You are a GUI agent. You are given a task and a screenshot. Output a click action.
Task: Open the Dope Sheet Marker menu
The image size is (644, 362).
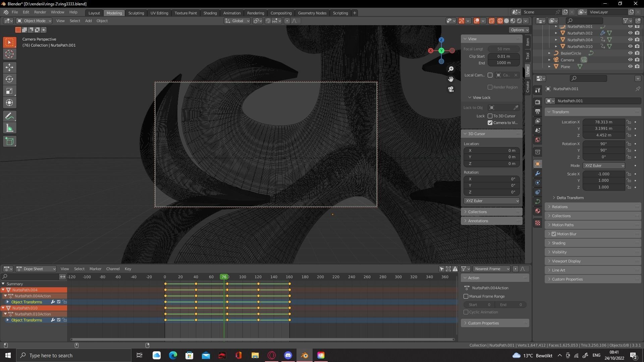95,269
